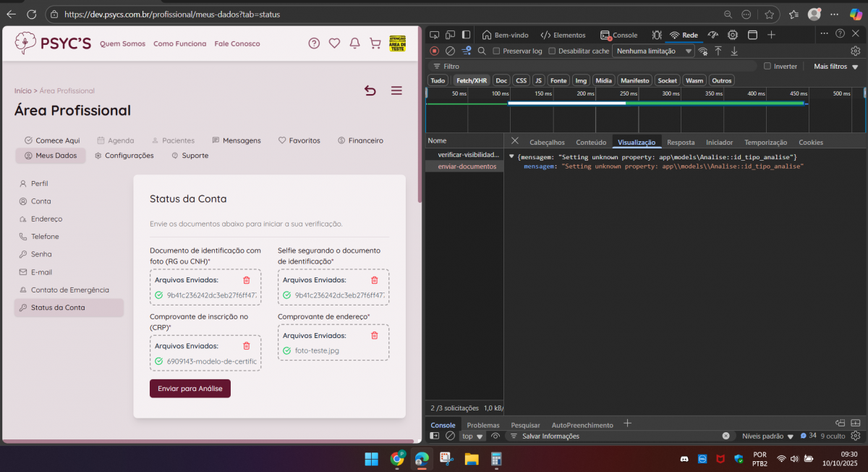Open the hamburger menu icon
Screen dimensions: 868x472
pyautogui.click(x=396, y=90)
